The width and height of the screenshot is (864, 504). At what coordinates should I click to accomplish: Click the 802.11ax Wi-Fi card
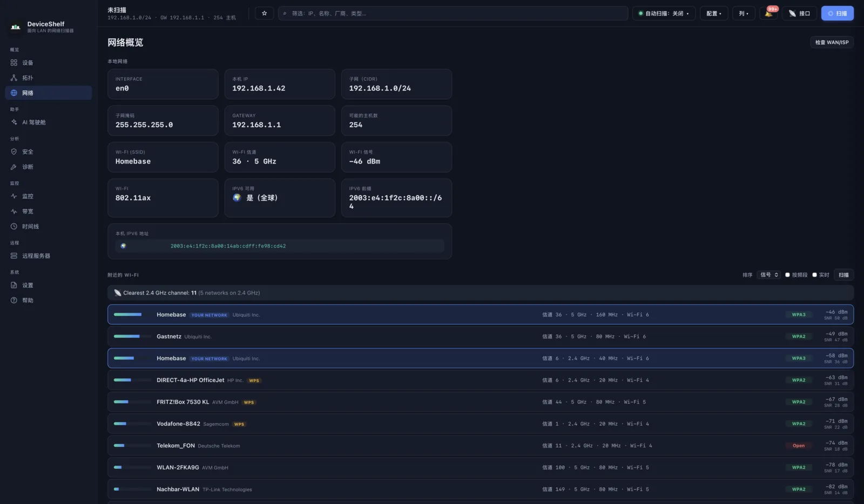coord(163,198)
